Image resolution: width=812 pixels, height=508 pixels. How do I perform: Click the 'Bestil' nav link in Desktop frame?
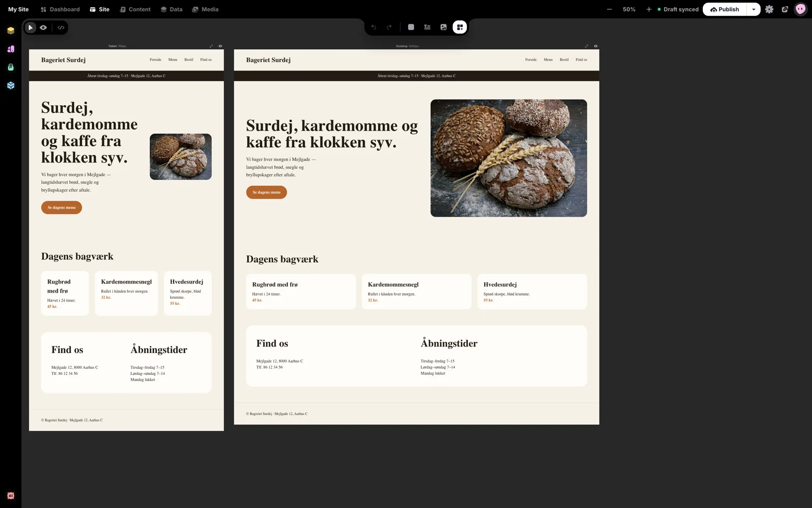[x=564, y=59]
